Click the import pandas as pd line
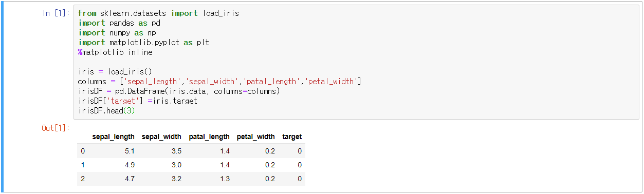The height and width of the screenshot is (194, 644). (116, 23)
